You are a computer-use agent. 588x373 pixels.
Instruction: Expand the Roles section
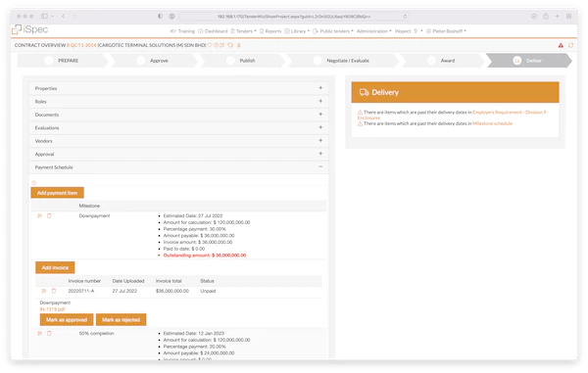(x=179, y=102)
